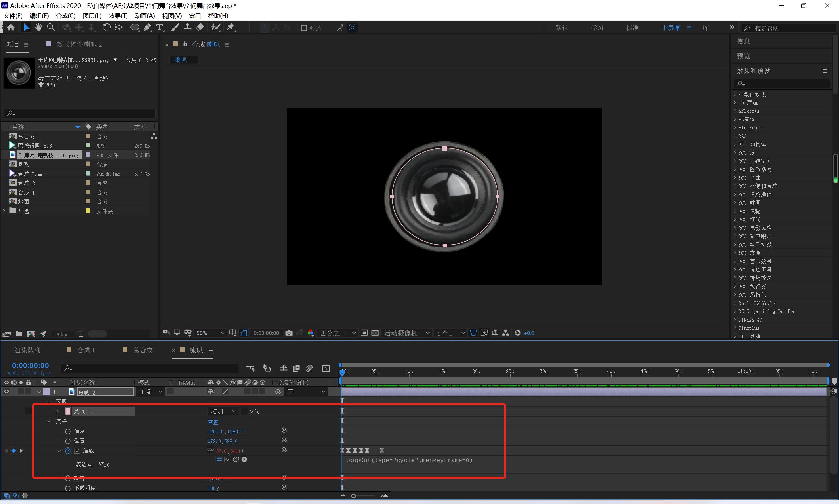Open the graph editor icon in timeline
839x504 pixels.
[x=326, y=368]
